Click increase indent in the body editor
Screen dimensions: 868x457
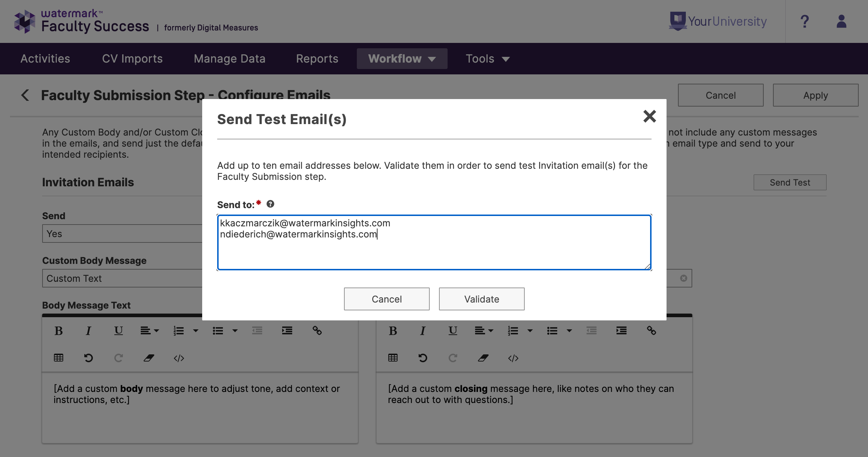287,331
